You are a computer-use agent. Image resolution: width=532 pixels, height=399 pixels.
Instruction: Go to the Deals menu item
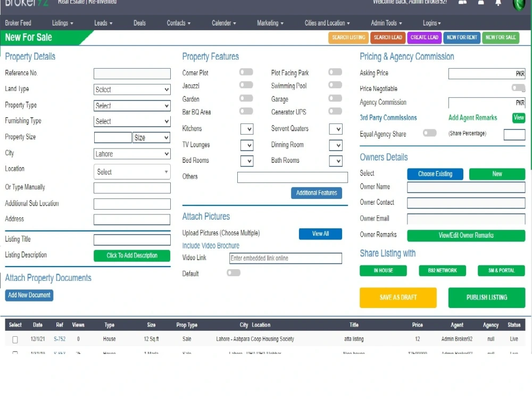click(139, 23)
